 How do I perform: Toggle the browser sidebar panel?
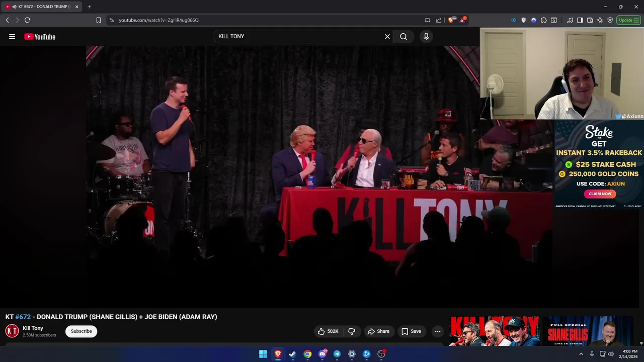(580, 20)
